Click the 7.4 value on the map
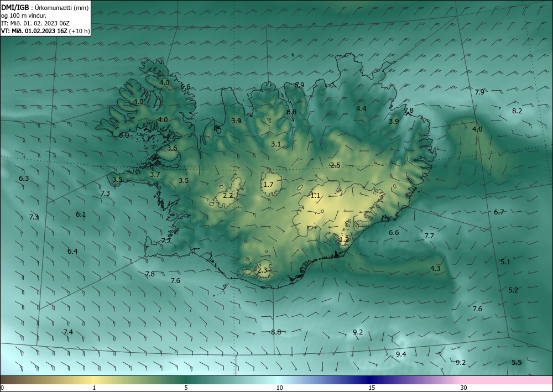Screen dimensions: 553x392 pos(68,332)
